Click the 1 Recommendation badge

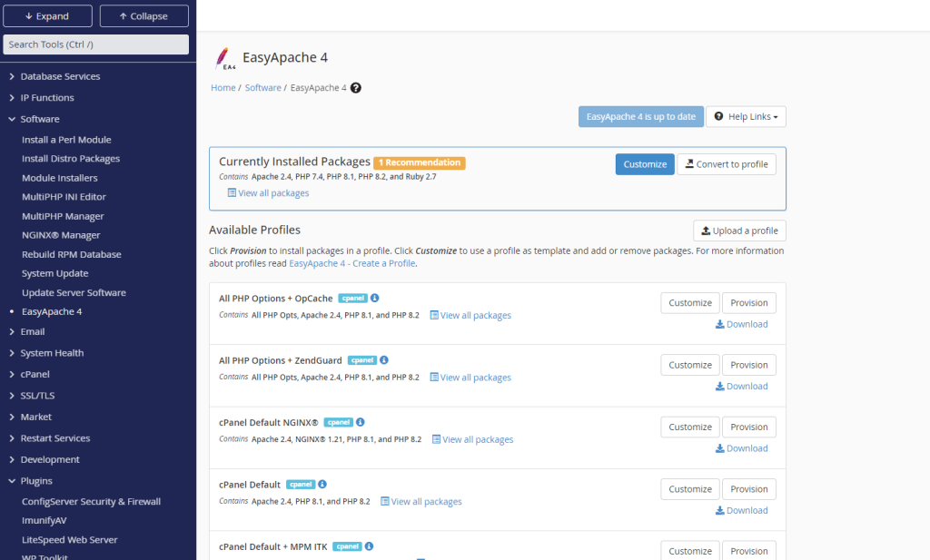point(420,162)
